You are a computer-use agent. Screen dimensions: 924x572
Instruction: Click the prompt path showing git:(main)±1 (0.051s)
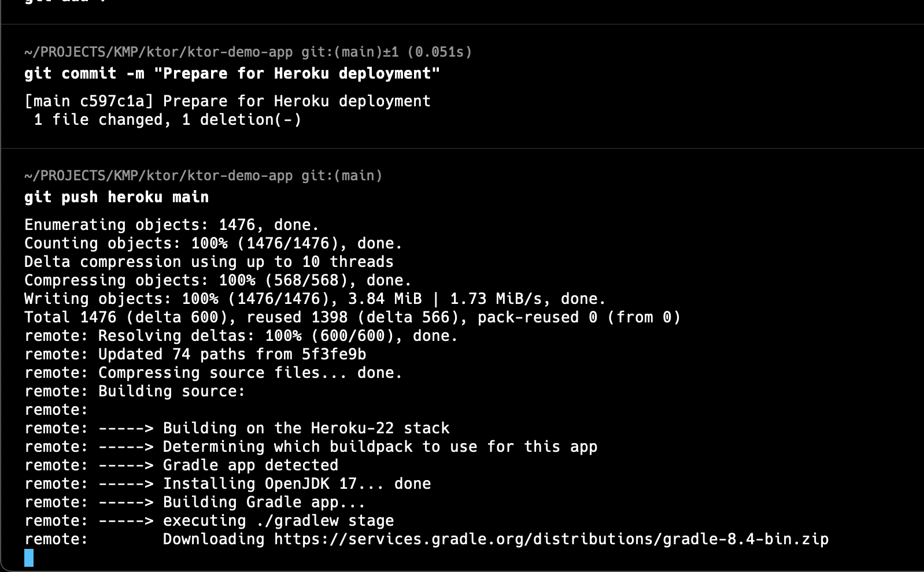(247, 52)
